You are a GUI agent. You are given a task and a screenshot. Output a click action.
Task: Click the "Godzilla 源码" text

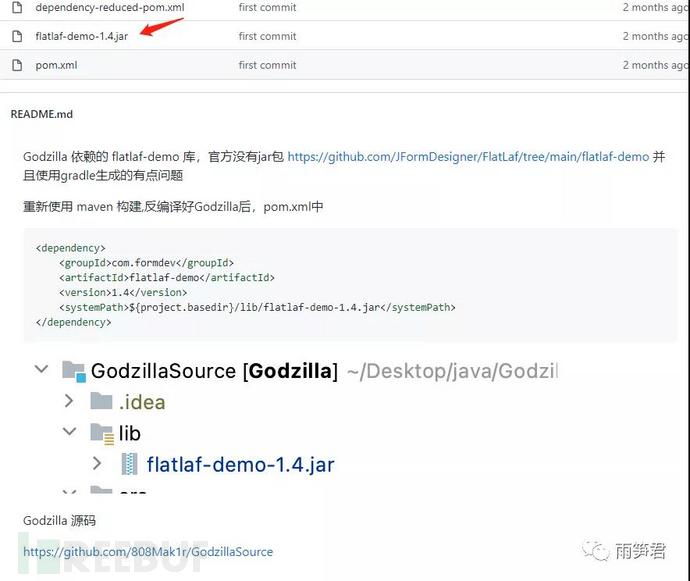59,521
